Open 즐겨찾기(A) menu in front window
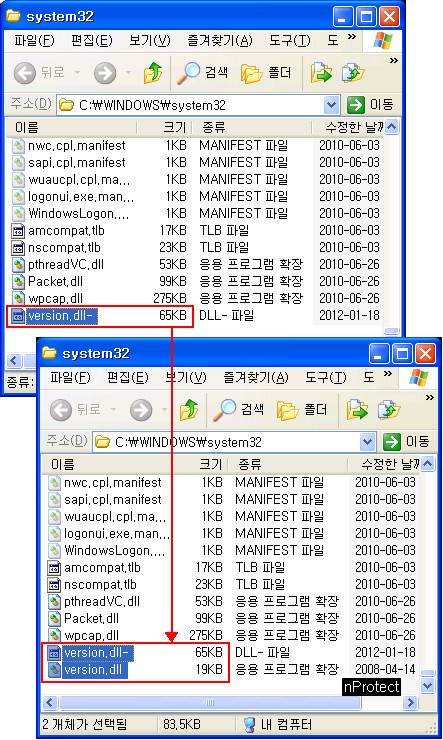The height and width of the screenshot is (740, 443). pos(256,378)
